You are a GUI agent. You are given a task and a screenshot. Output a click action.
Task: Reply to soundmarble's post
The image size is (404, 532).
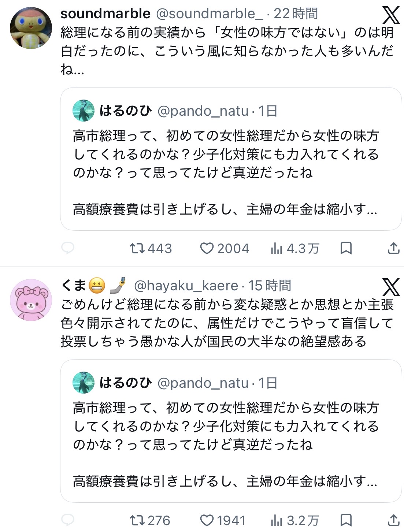(x=67, y=248)
